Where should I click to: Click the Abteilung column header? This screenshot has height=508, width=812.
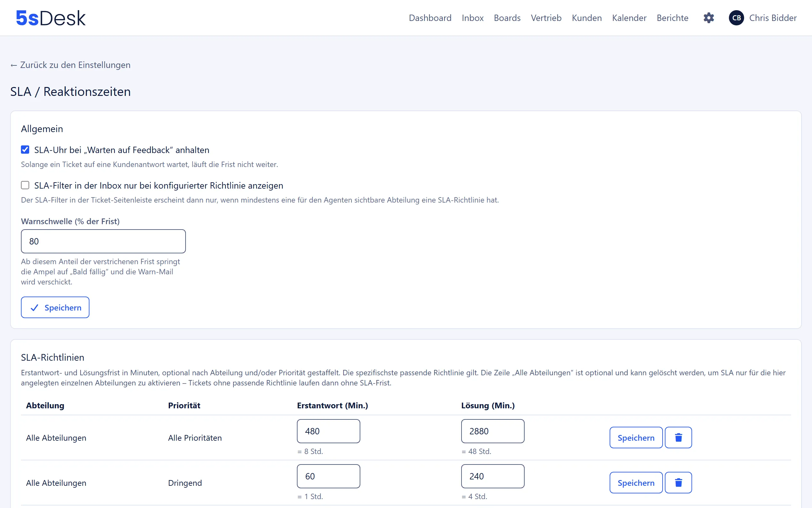(x=45, y=405)
